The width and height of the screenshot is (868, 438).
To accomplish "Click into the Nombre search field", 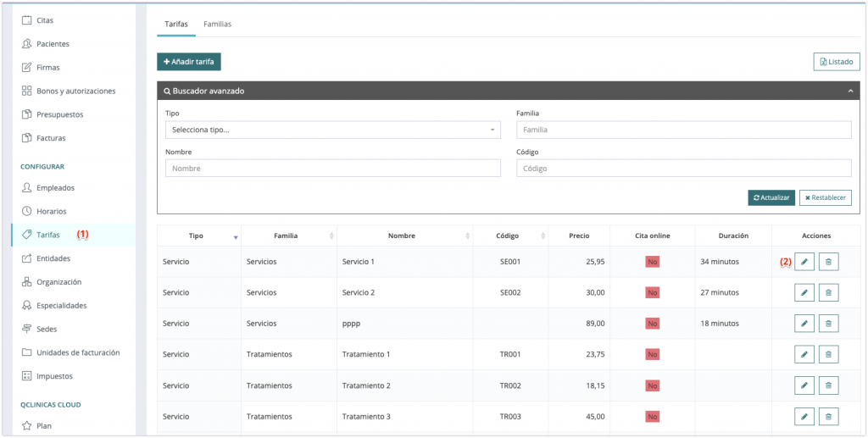I will point(332,169).
